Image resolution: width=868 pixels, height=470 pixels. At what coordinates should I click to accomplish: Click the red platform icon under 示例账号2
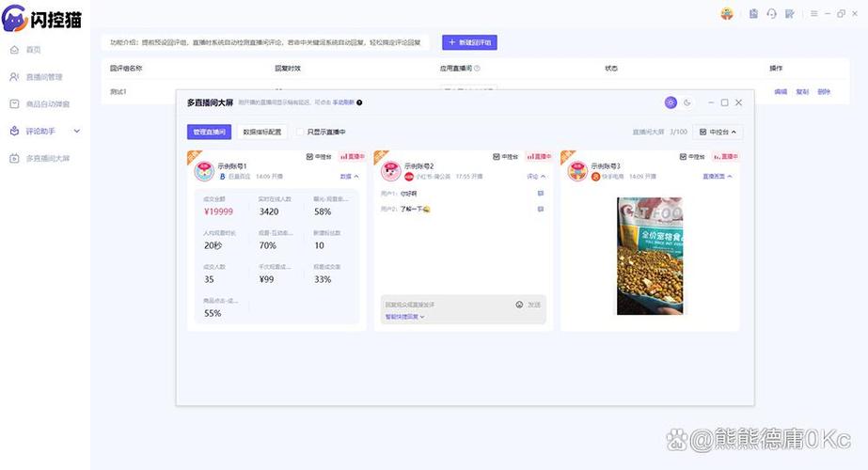tap(409, 177)
